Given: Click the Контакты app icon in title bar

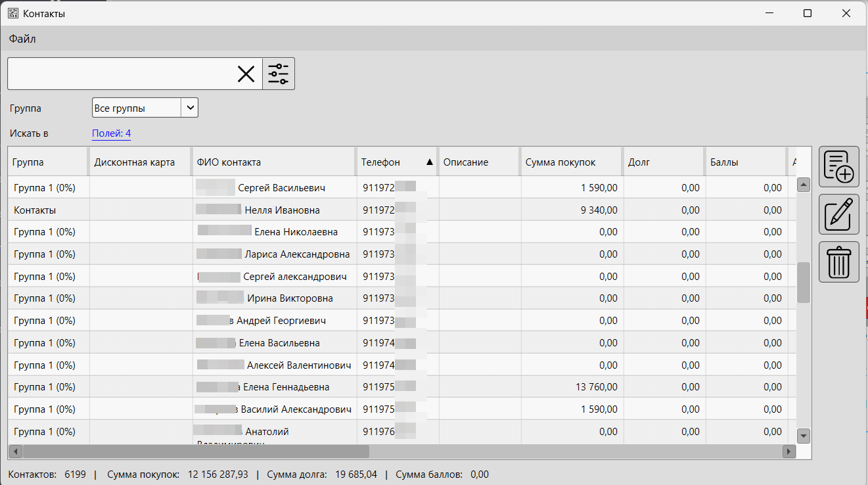Looking at the screenshot, I should (x=12, y=13).
